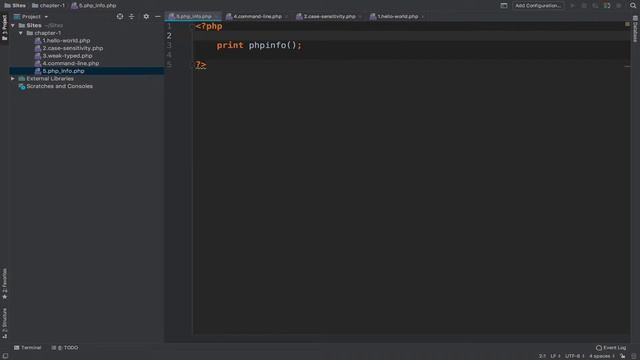Select the Sites root folder row
The image size is (640, 360).
point(87,25)
